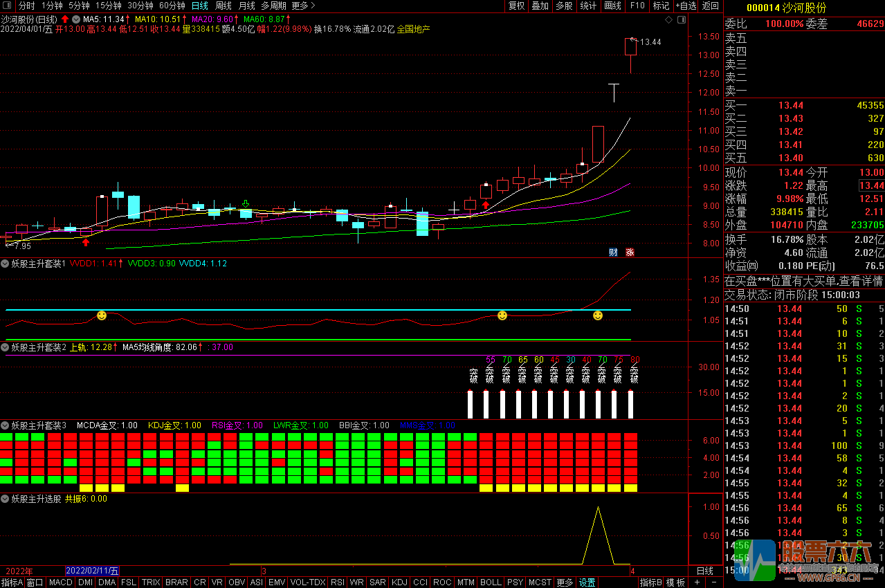The height and width of the screenshot is (588, 885).
Task: Switch to 5分钟 period tab
Action: pos(79,6)
